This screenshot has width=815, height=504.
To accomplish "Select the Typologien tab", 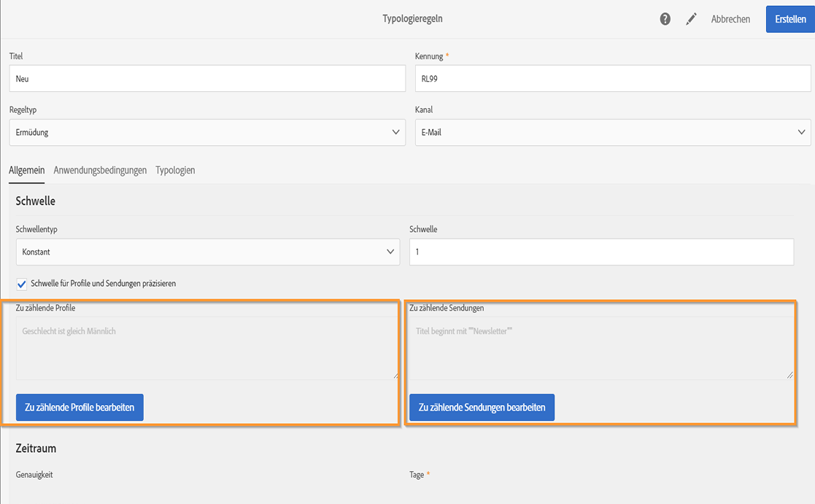I will click(175, 171).
